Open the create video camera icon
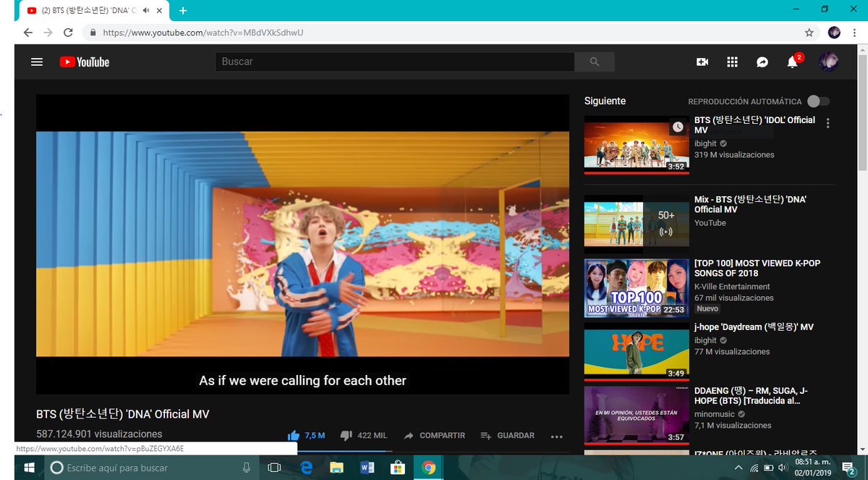Image resolution: width=868 pixels, height=480 pixels. point(702,62)
